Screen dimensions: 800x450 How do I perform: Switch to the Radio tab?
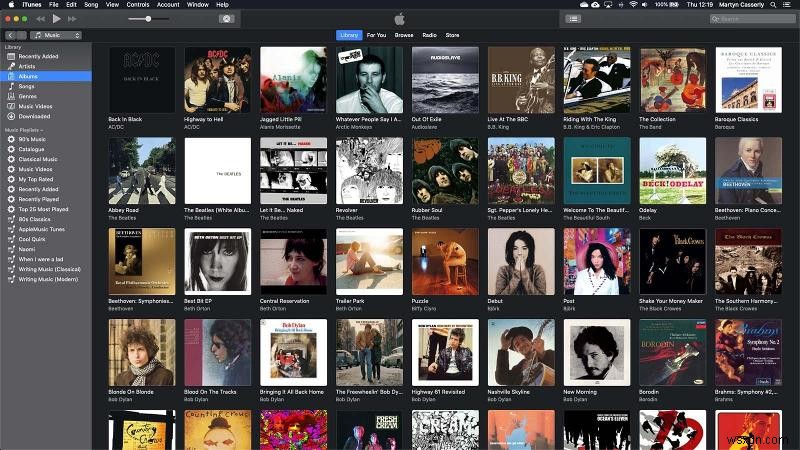(430, 35)
